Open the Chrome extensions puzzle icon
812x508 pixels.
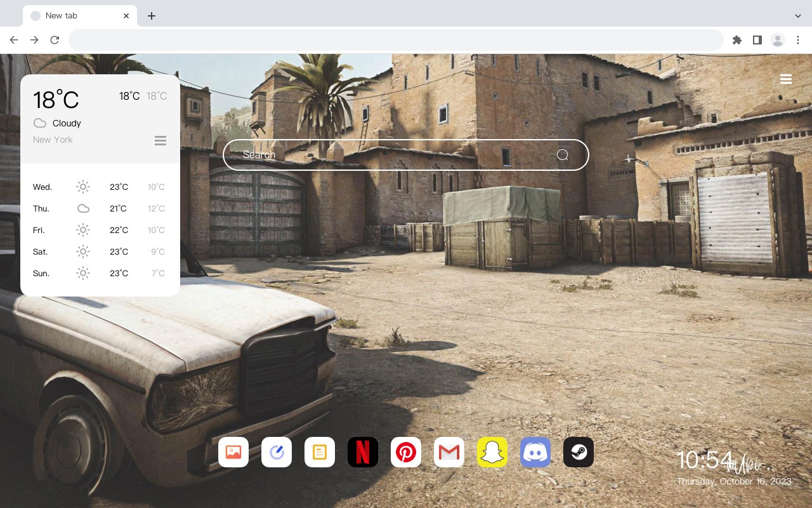(737, 40)
